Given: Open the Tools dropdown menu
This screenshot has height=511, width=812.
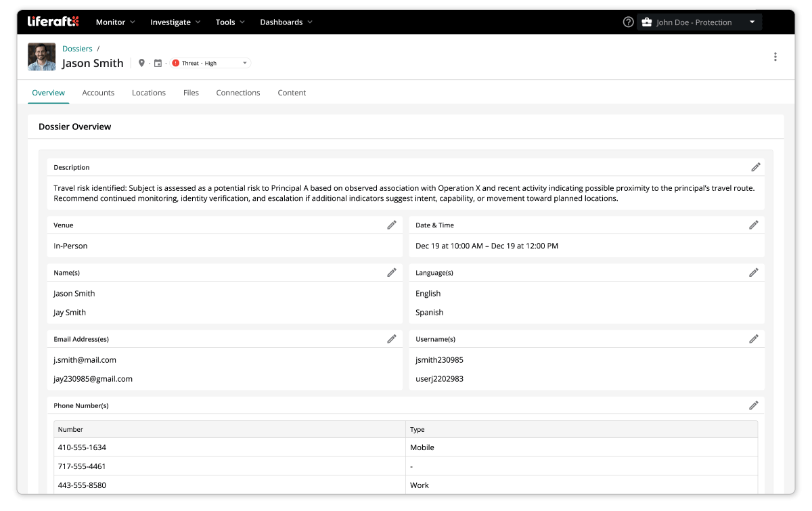Looking at the screenshot, I should tap(230, 22).
